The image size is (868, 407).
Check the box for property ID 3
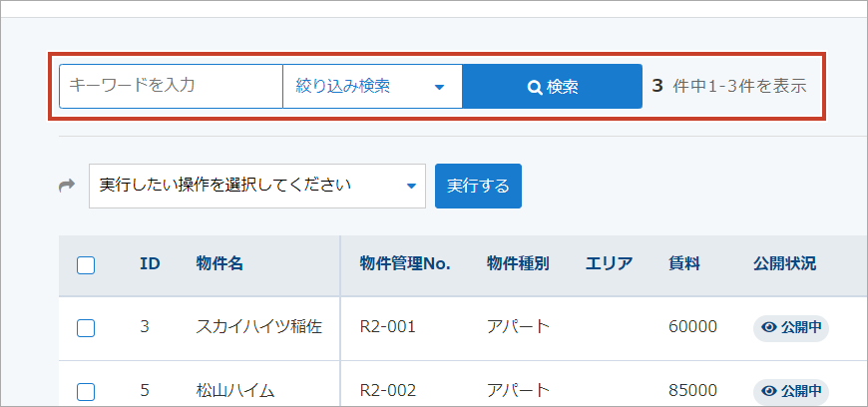[86, 327]
